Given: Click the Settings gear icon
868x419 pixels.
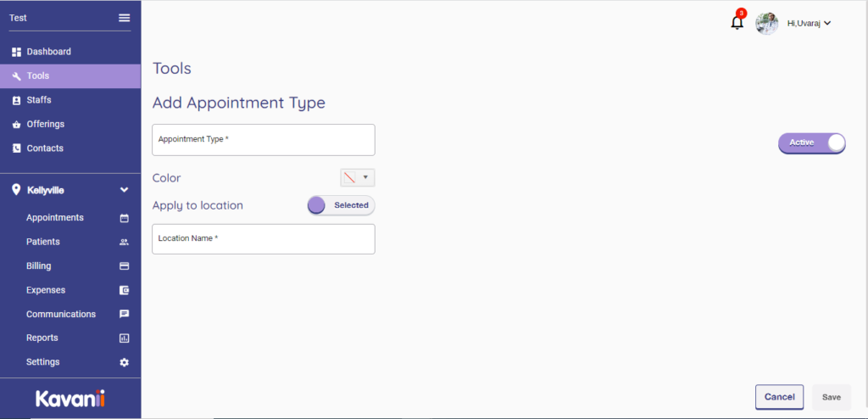Looking at the screenshot, I should point(125,362).
